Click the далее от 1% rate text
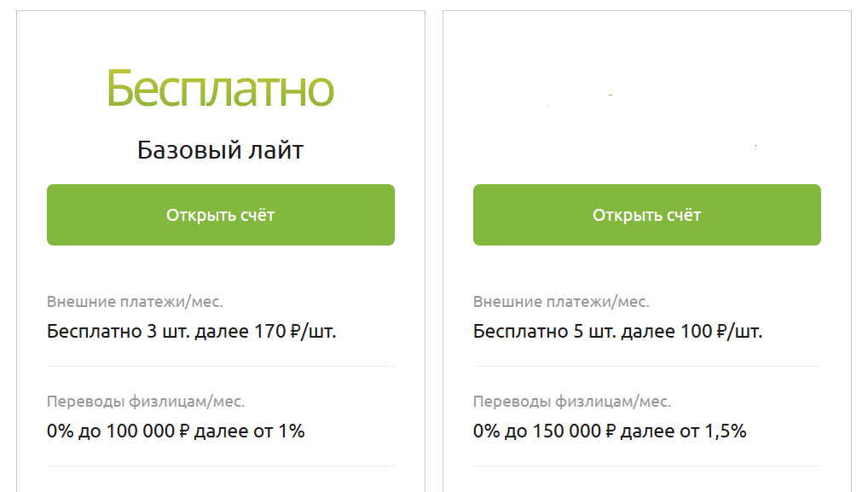Viewport: 868px width, 492px height. coord(250,431)
